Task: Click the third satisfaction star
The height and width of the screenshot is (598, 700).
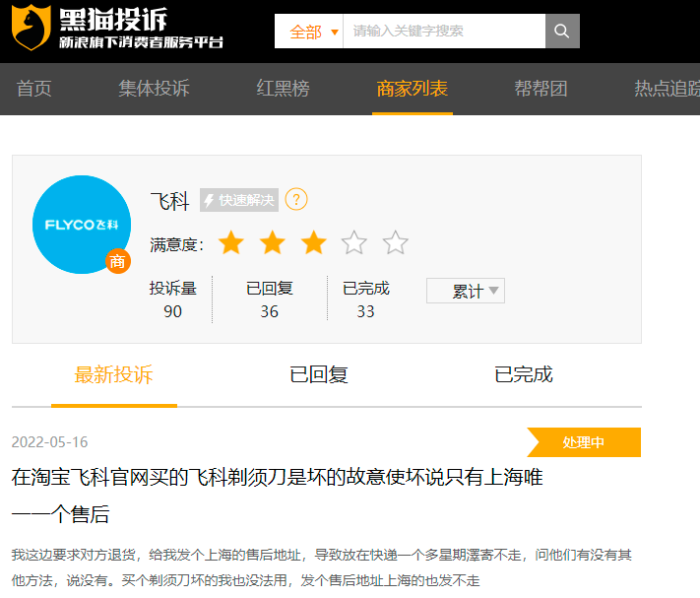Action: pos(313,242)
